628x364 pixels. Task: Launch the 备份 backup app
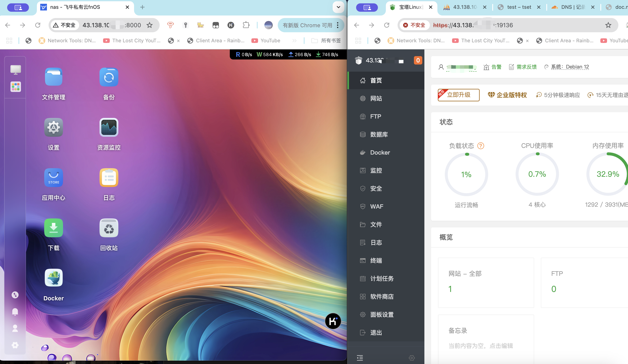click(109, 77)
